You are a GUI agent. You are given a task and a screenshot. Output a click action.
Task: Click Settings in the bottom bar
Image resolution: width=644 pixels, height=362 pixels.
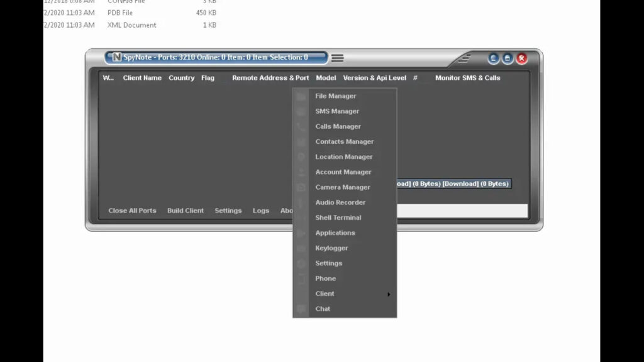point(228,211)
